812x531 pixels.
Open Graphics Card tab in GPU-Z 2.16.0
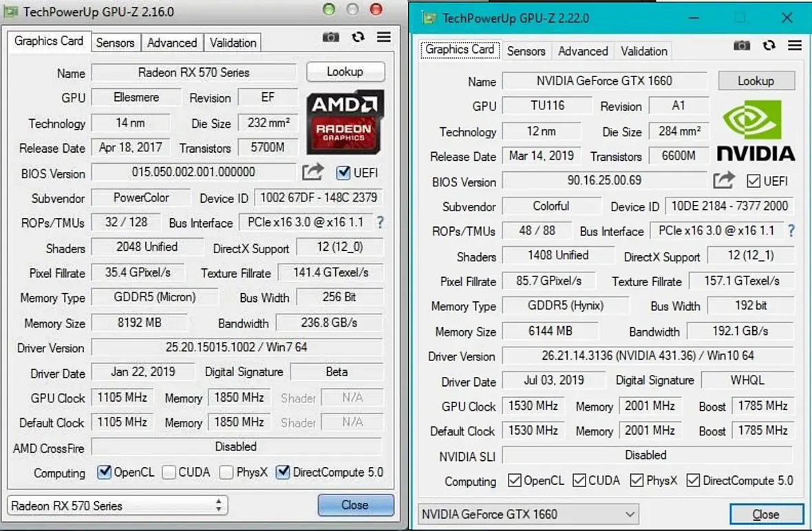click(x=49, y=41)
